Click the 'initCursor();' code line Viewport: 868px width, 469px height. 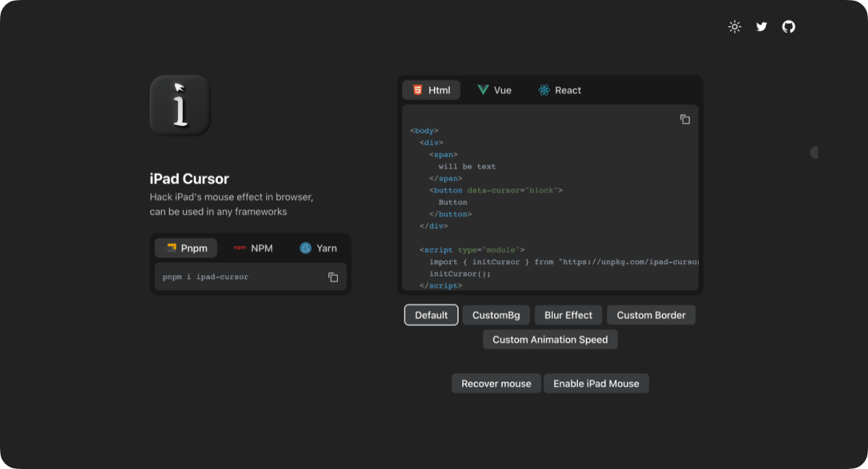(460, 274)
